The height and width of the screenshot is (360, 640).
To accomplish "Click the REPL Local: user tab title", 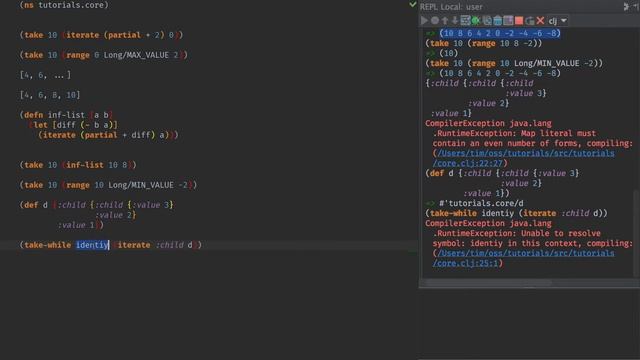I will pos(451,7).
